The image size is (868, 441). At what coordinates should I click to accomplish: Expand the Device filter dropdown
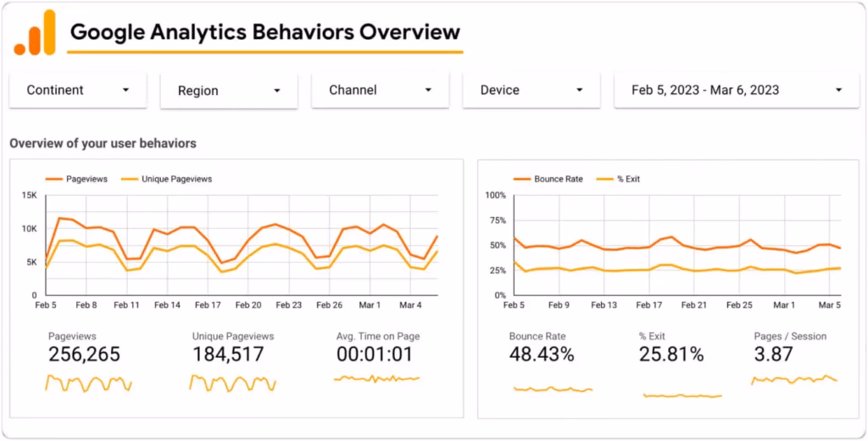click(531, 90)
